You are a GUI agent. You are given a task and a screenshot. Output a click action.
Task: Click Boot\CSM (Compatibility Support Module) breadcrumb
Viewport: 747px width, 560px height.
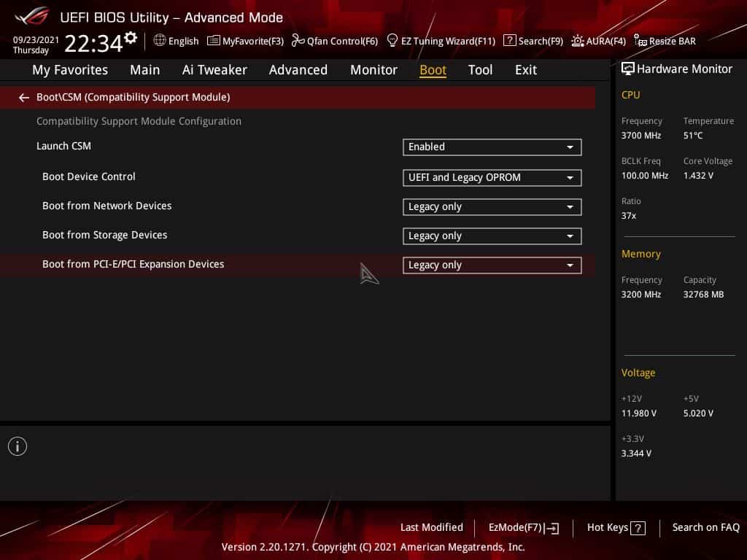[x=133, y=97]
